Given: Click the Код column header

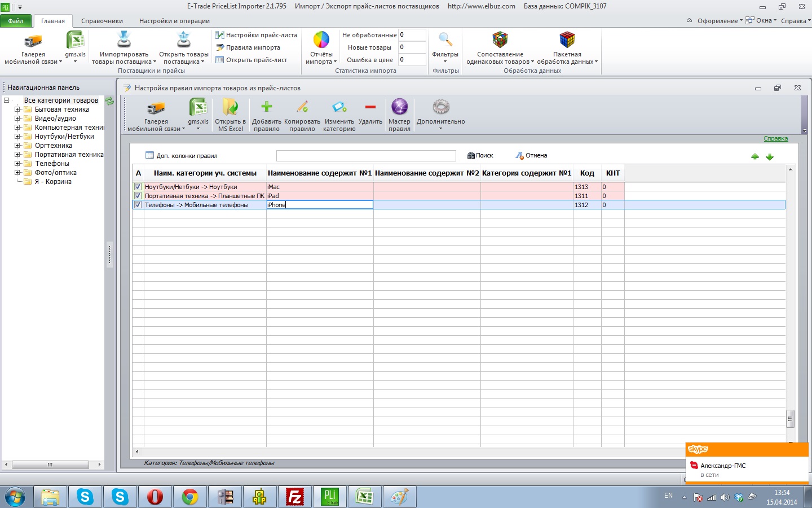Looking at the screenshot, I should (x=587, y=173).
